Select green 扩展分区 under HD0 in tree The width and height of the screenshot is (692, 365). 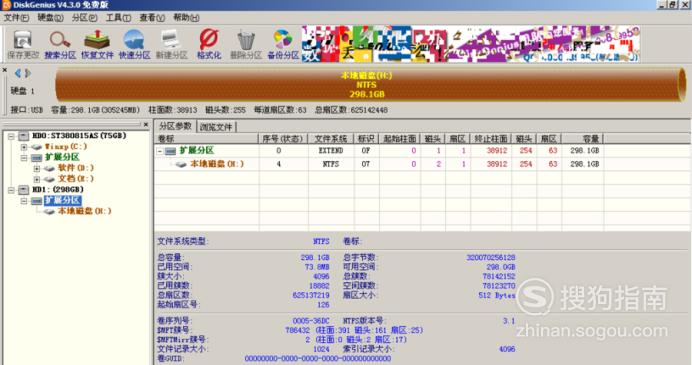[x=62, y=157]
